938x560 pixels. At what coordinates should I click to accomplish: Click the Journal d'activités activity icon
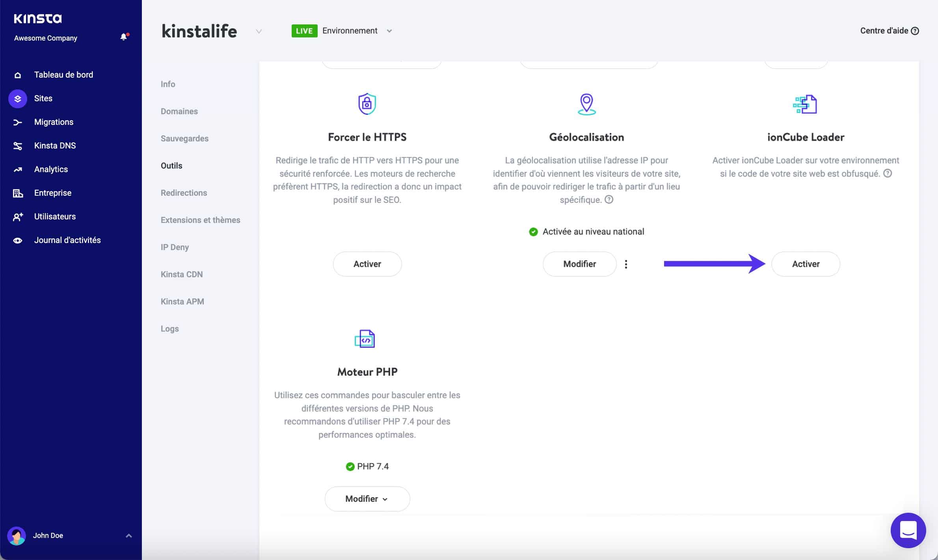pyautogui.click(x=18, y=240)
